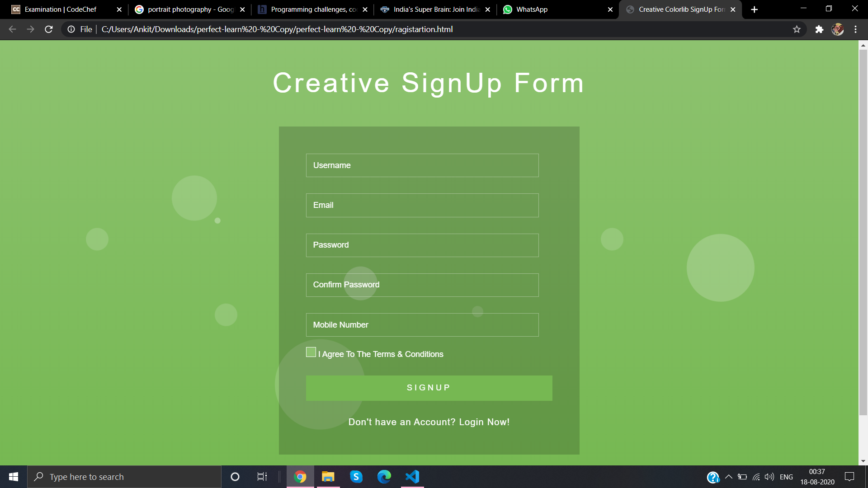Screen dimensions: 868x488
Task: Click the Chrome profile avatar
Action: click(x=837, y=29)
